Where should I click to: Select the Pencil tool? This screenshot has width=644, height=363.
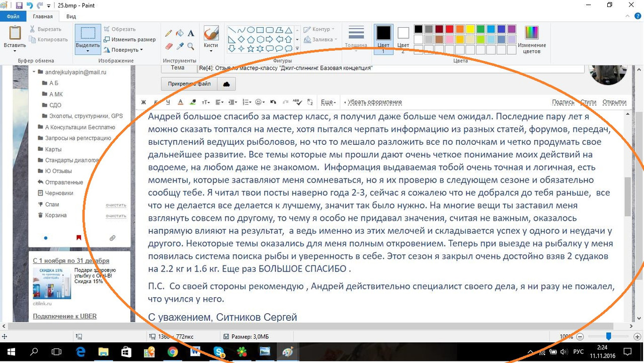(x=169, y=33)
